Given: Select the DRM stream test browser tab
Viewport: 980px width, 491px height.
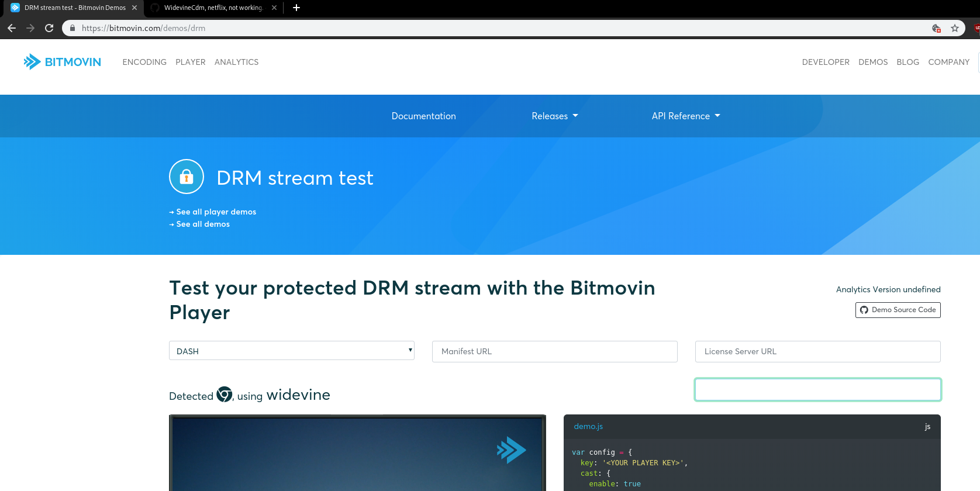Looking at the screenshot, I should (x=75, y=8).
